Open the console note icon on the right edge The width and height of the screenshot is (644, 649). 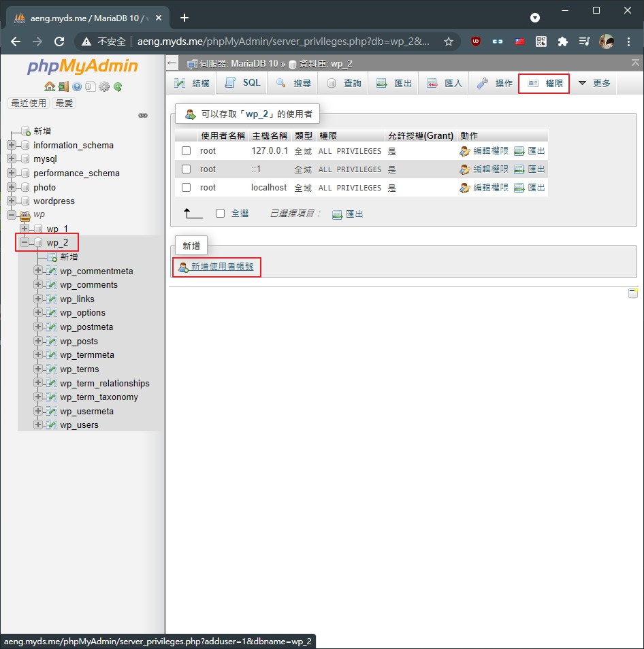pos(633,293)
